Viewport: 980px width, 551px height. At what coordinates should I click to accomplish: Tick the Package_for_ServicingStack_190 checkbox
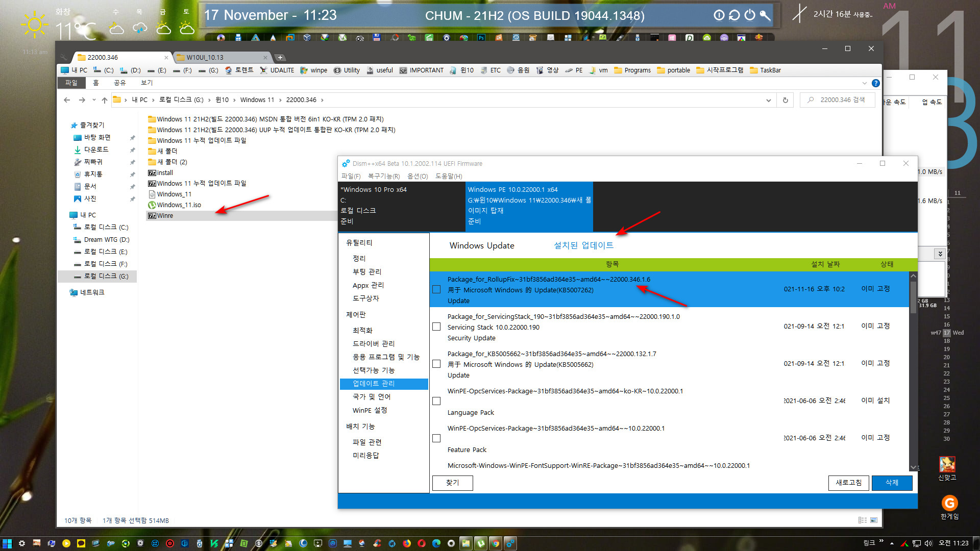point(436,327)
